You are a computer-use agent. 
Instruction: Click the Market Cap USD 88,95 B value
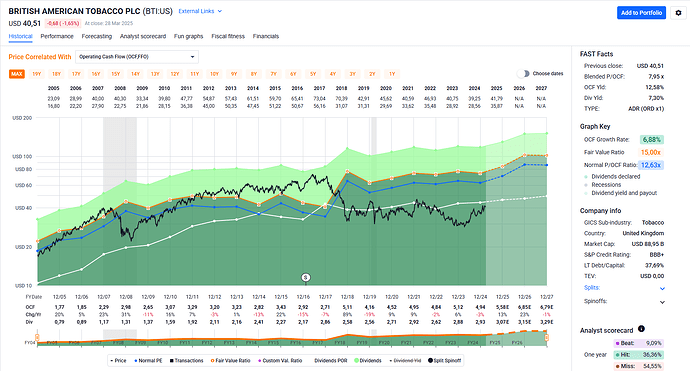(x=648, y=244)
